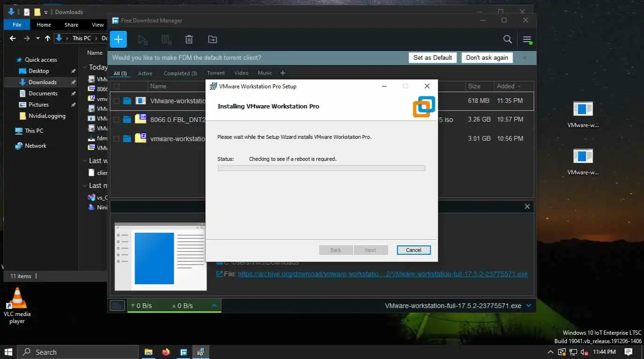Viewport: 644px width, 359px height.
Task: Collapse the Today group in Explorer
Action: (85, 67)
